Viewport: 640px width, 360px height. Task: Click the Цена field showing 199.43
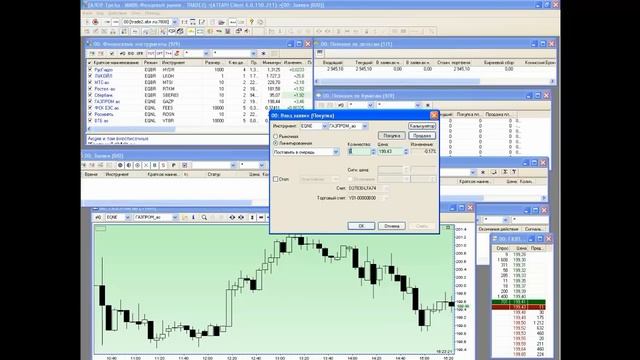coord(391,151)
